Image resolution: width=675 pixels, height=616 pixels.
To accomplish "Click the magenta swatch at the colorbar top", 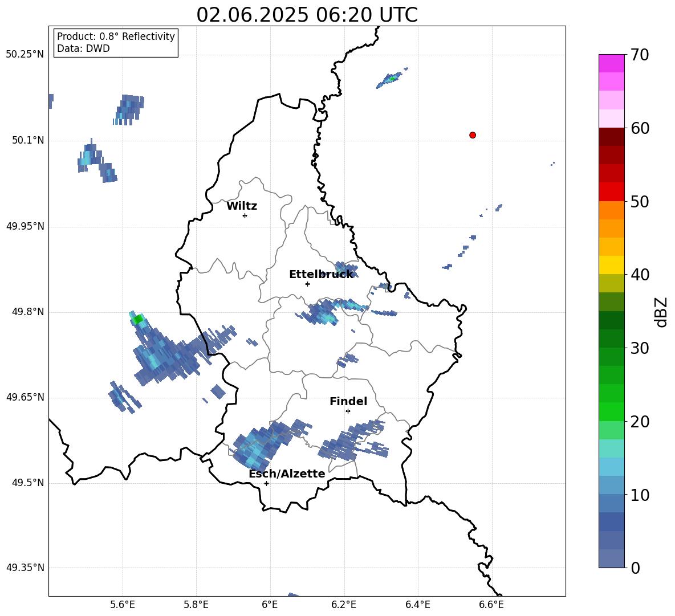I will [612, 63].
